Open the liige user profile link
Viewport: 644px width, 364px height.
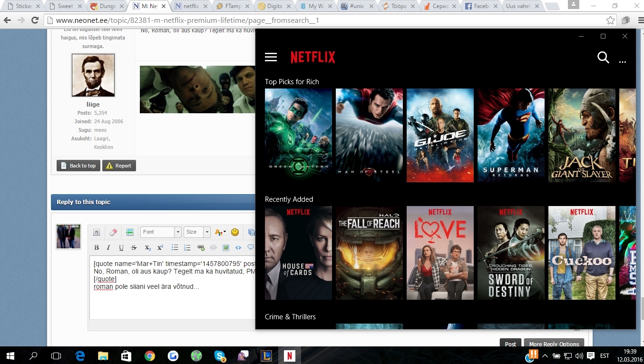click(93, 104)
